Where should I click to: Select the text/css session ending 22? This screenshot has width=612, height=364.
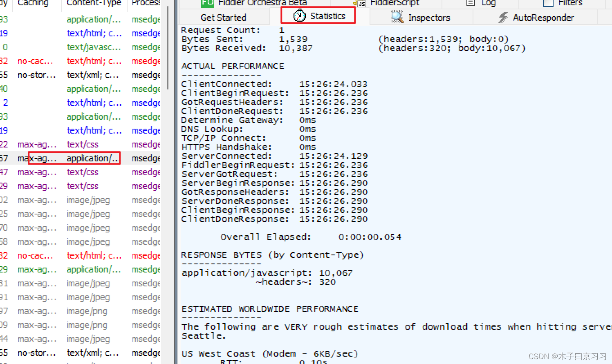[81, 144]
